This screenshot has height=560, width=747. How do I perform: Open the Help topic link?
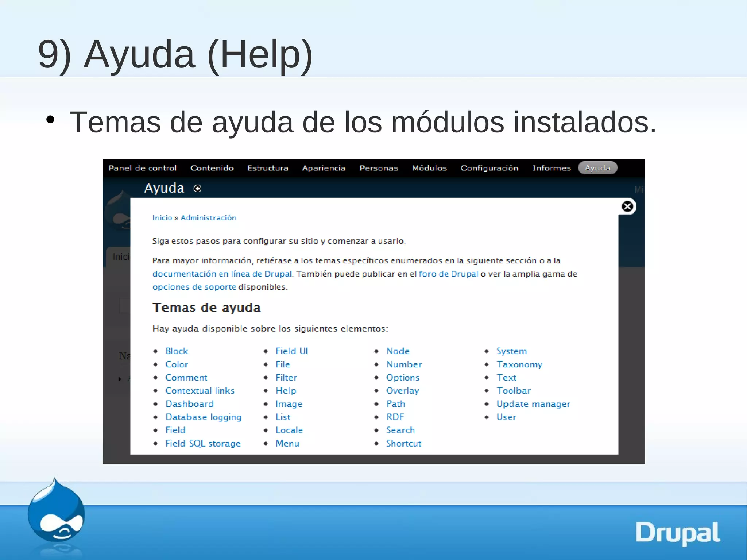286,390
